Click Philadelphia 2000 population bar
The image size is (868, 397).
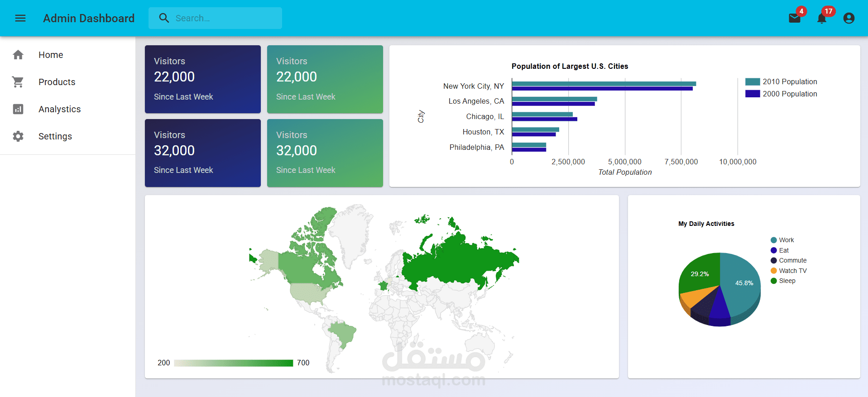529,149
